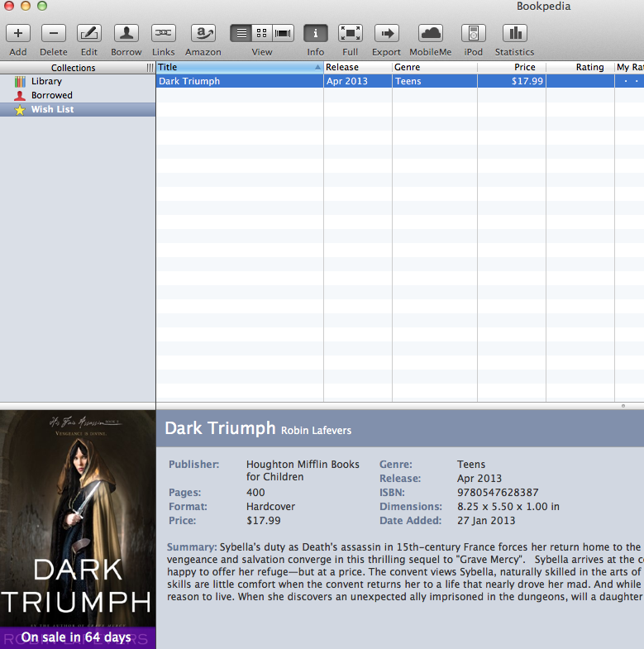Select the Borrowed collection
This screenshot has width=644, height=649.
pyautogui.click(x=78, y=95)
